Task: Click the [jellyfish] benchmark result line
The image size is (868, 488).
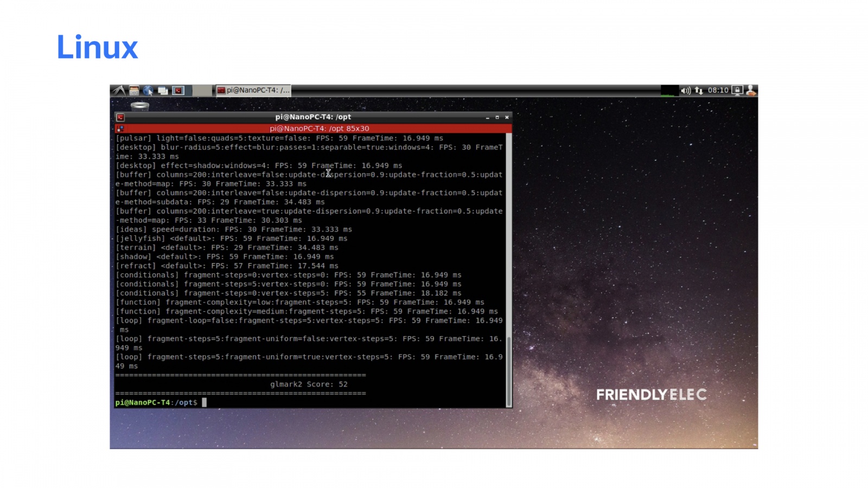Action: [232, 239]
